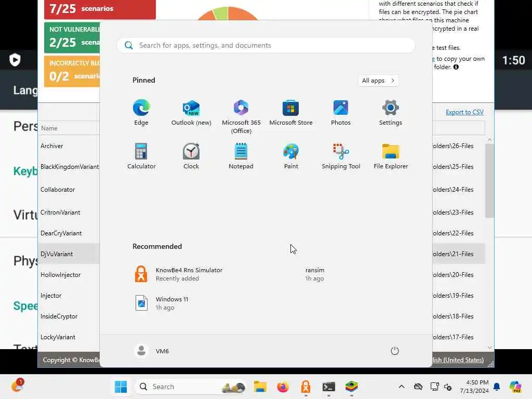Select the HollowInjector row

click(60, 274)
